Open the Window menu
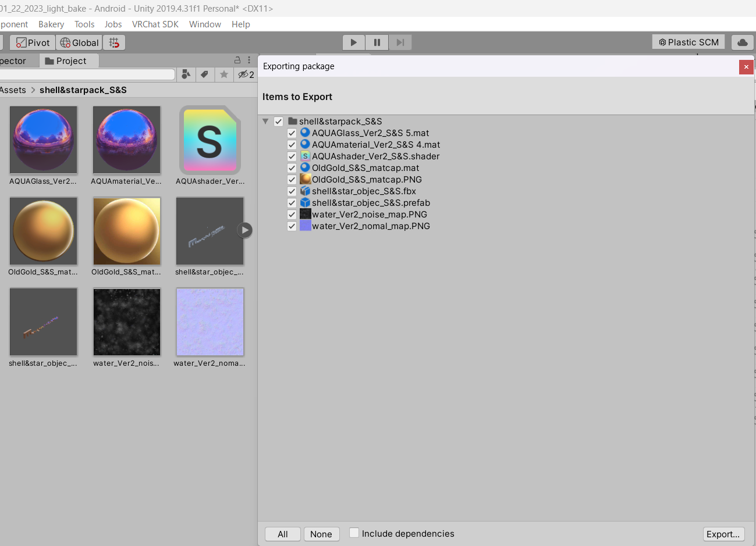Image resolution: width=756 pixels, height=546 pixels. [205, 24]
